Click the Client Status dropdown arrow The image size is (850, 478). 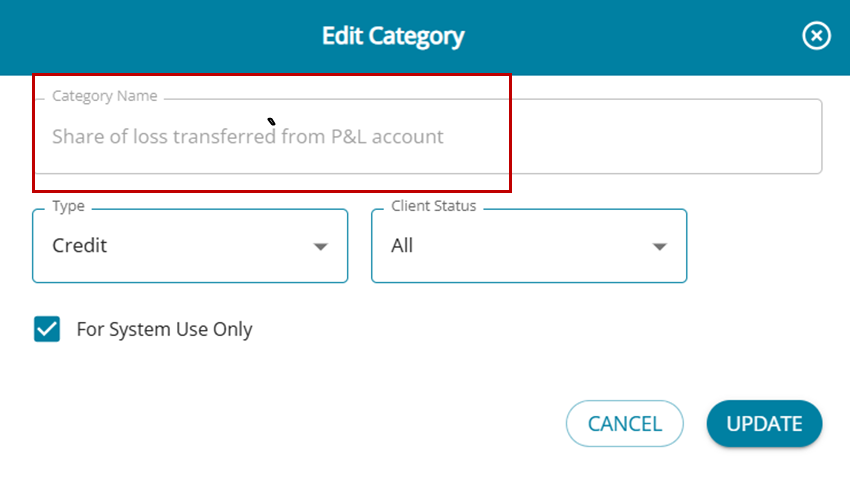659,247
